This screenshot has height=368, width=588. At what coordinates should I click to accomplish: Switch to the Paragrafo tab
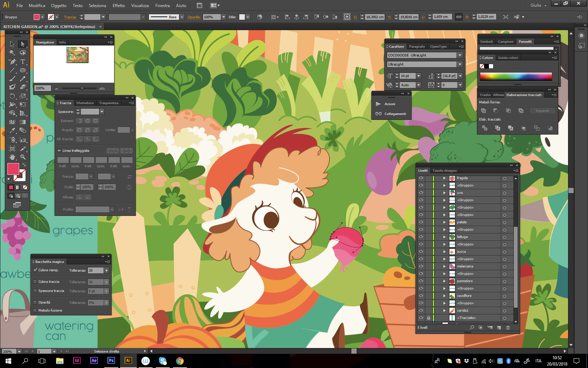tap(417, 47)
